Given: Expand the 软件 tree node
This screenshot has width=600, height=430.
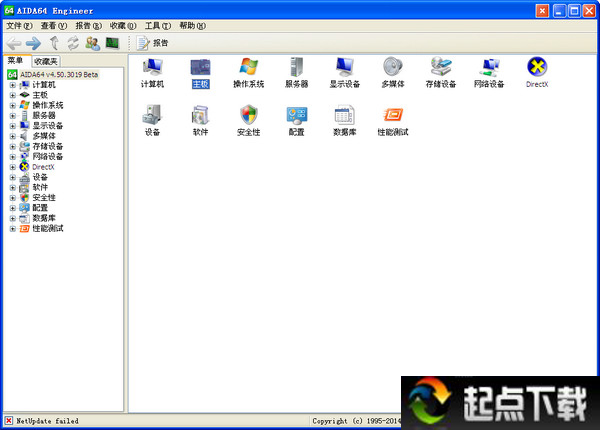Looking at the screenshot, I should (x=13, y=188).
